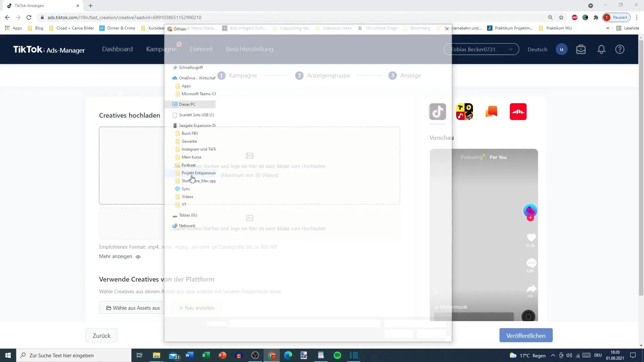Screen dimensions: 644x362
Task: Open the briefcase business center icon
Action: tap(581, 49)
